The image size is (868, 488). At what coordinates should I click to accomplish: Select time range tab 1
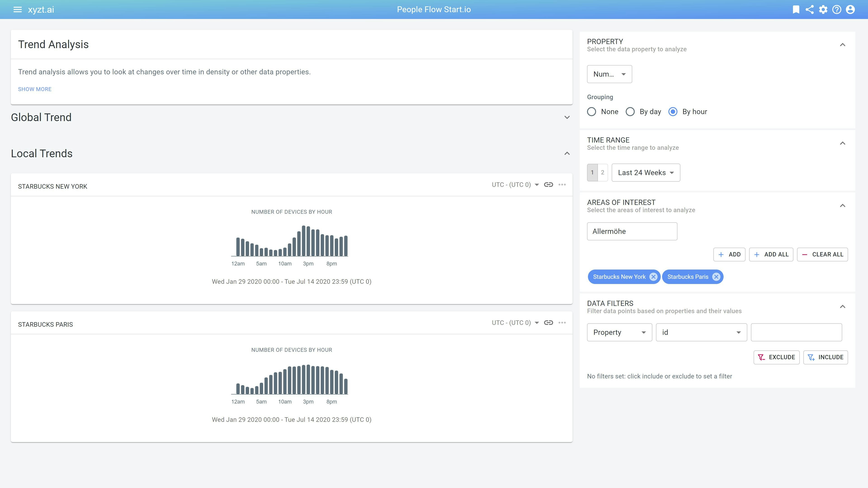pyautogui.click(x=592, y=172)
